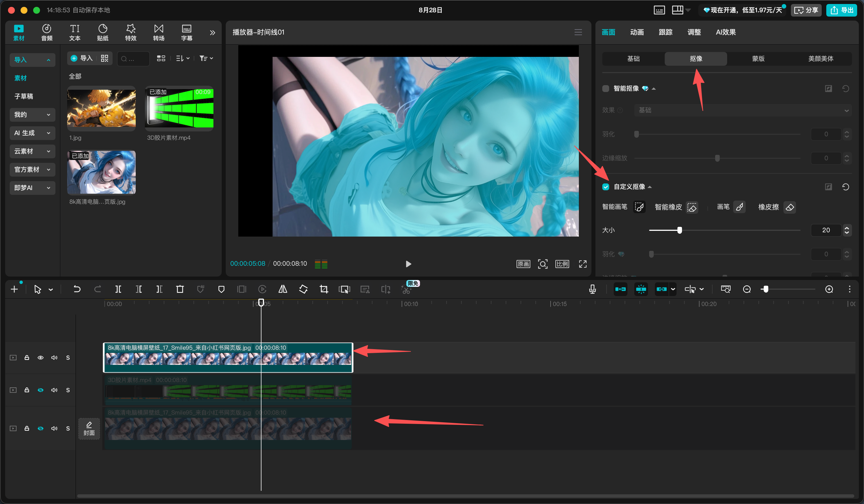Open the 蒙版 mask sub-tab
The image size is (864, 504).
click(758, 59)
